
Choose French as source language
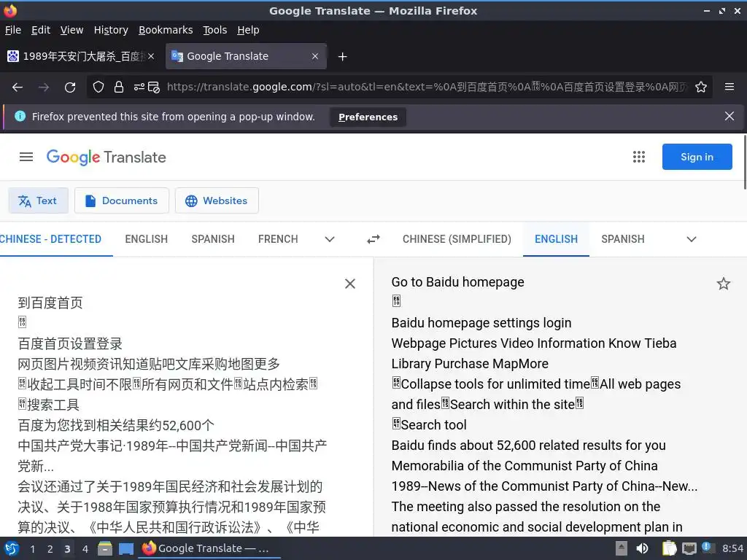pyautogui.click(x=278, y=239)
